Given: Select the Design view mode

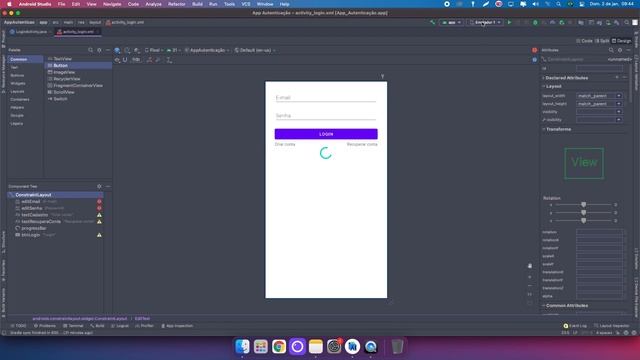Looking at the screenshot, I should coord(622,41).
